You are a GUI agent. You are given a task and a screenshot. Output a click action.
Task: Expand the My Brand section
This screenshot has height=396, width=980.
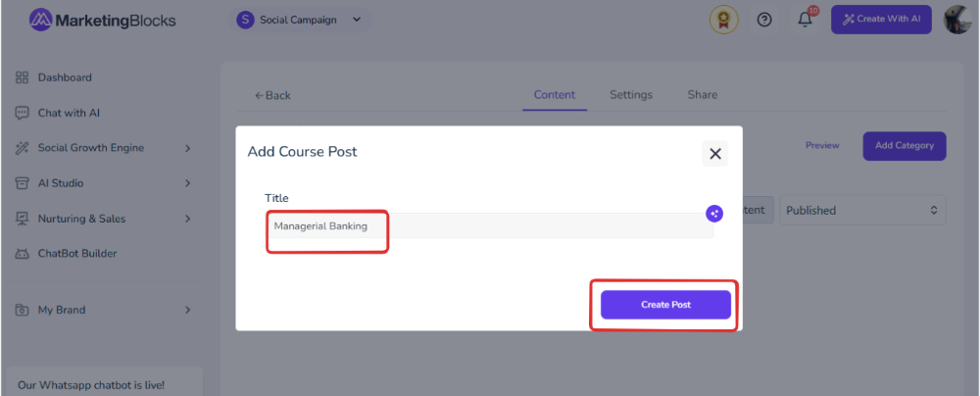(x=103, y=310)
